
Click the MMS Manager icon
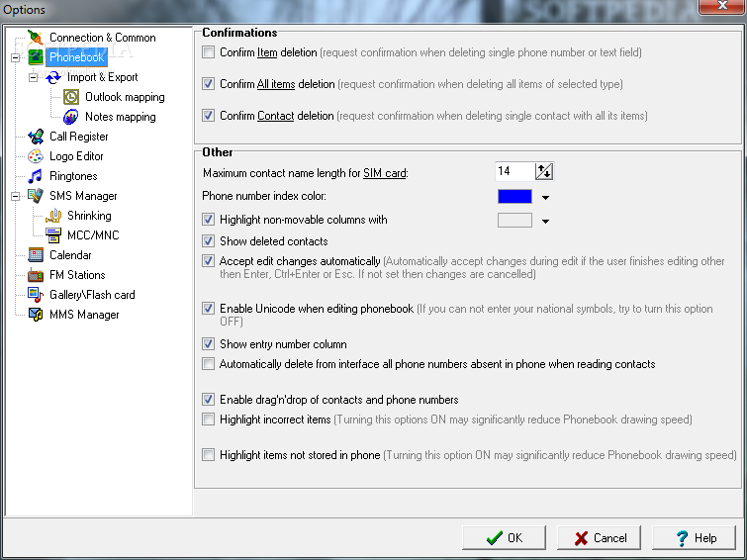(36, 315)
